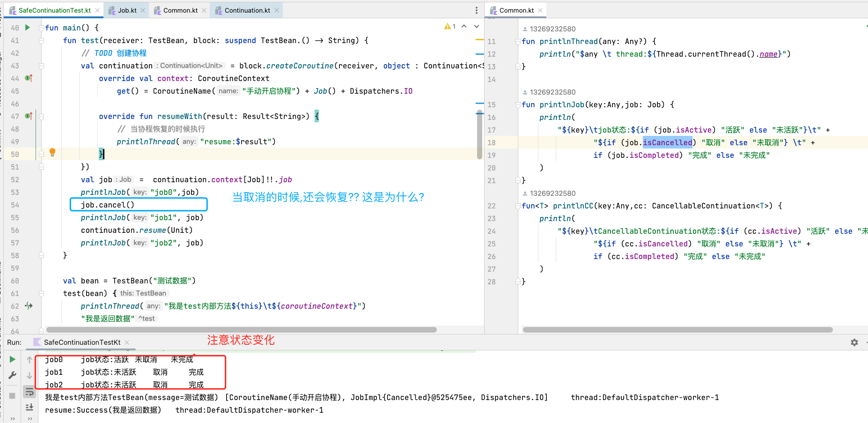This screenshot has width=868, height=423.
Task: Click the underlined name property on line 12
Action: tap(768, 54)
